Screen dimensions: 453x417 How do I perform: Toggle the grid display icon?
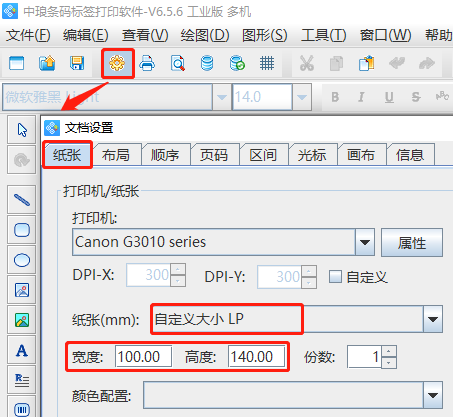[267, 63]
